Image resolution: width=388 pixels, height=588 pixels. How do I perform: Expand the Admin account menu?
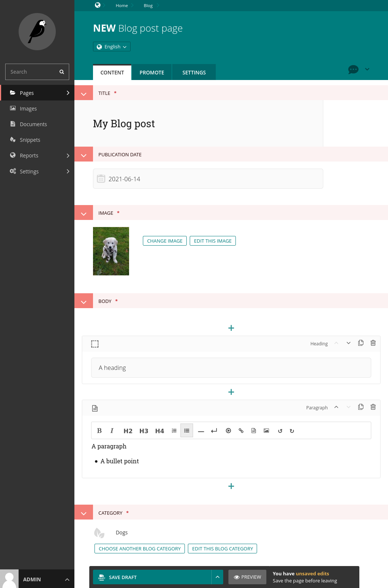coord(37,579)
